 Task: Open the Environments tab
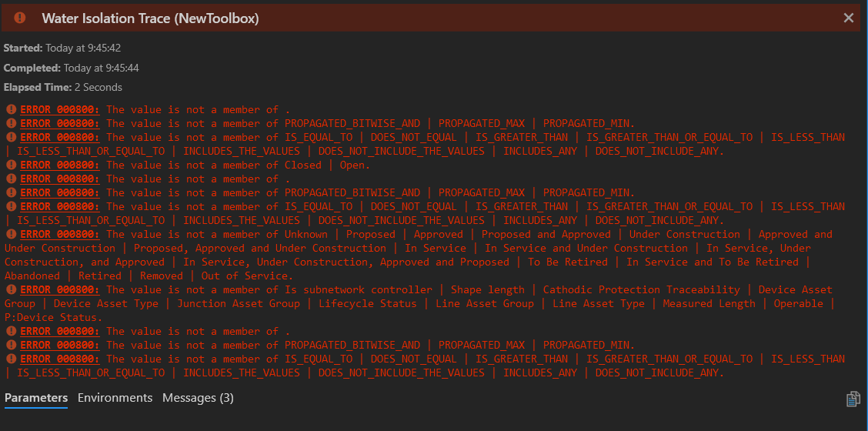[x=115, y=398]
